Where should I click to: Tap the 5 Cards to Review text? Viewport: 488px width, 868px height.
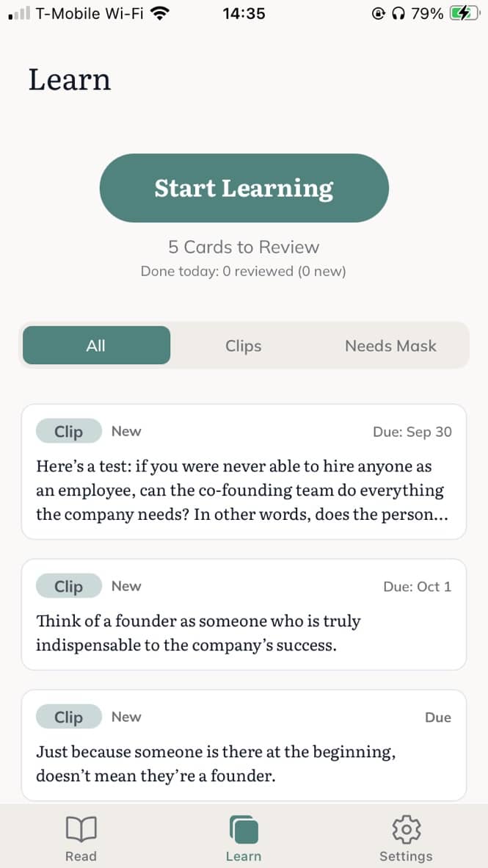tap(244, 247)
